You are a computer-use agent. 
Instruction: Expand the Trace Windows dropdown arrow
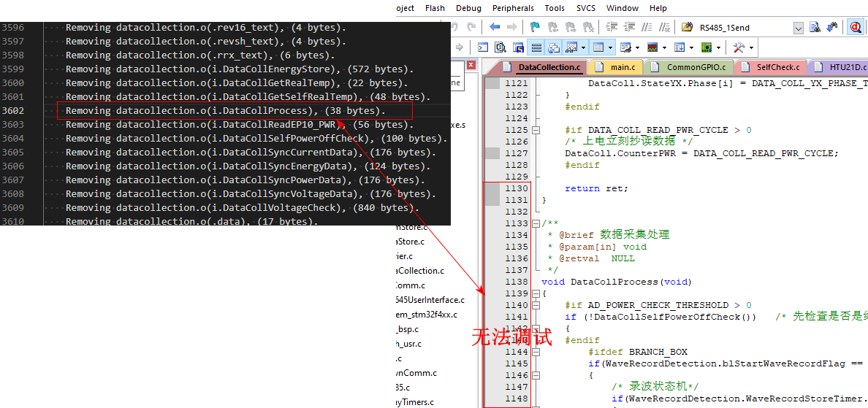(691, 47)
